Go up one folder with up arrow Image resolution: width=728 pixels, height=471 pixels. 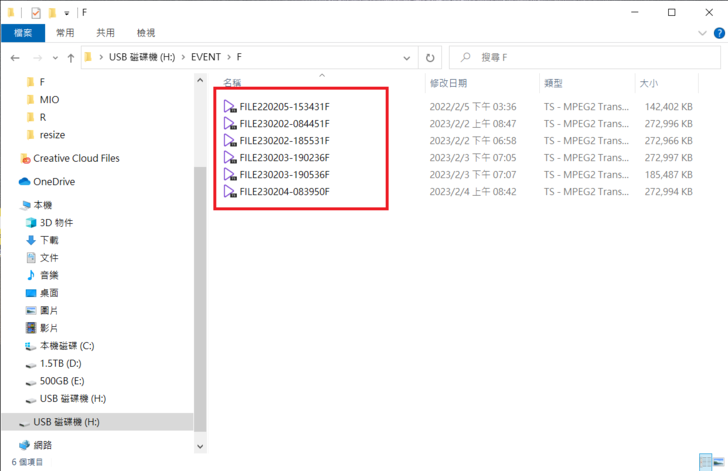[x=70, y=58]
